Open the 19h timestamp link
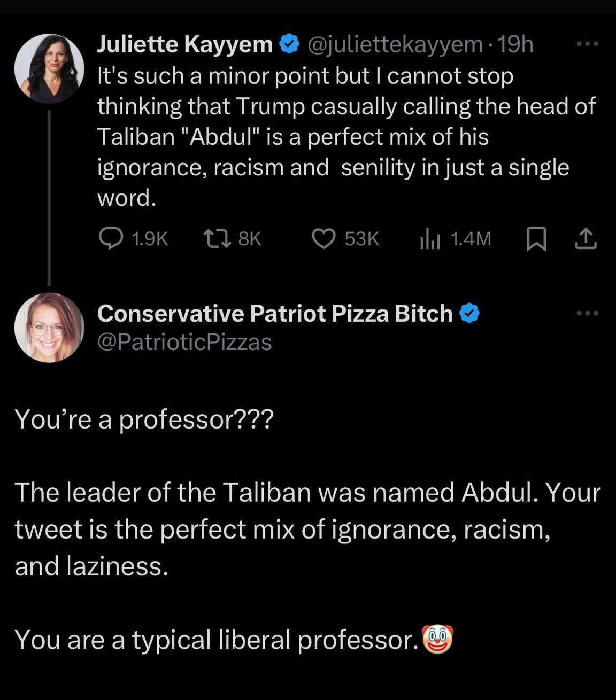616x700 pixels. pyautogui.click(x=516, y=44)
